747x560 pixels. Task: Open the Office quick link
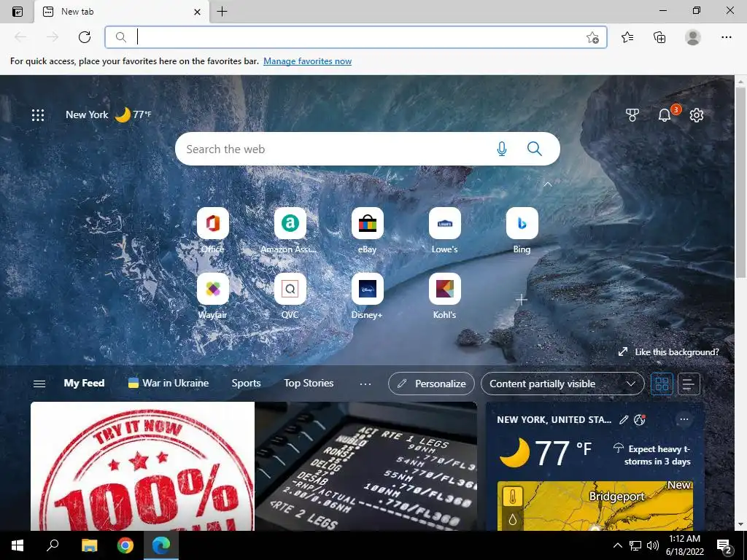212,230
